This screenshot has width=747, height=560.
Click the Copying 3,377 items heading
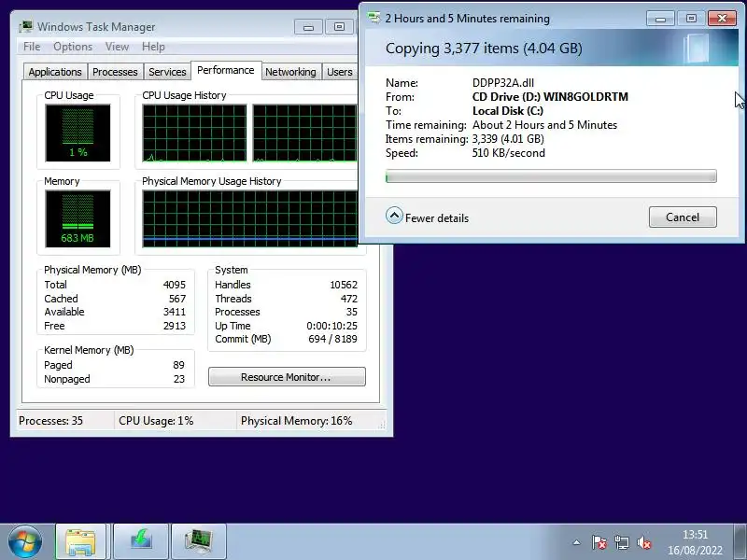(484, 49)
